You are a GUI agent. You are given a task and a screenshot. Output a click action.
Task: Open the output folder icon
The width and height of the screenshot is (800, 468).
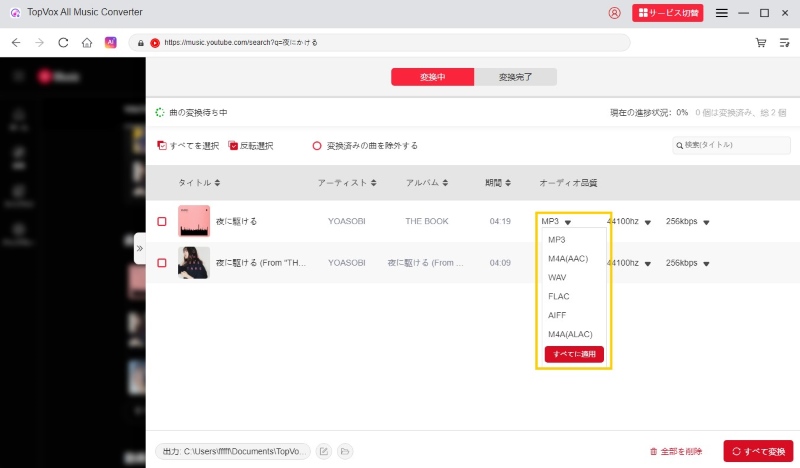coord(345,452)
